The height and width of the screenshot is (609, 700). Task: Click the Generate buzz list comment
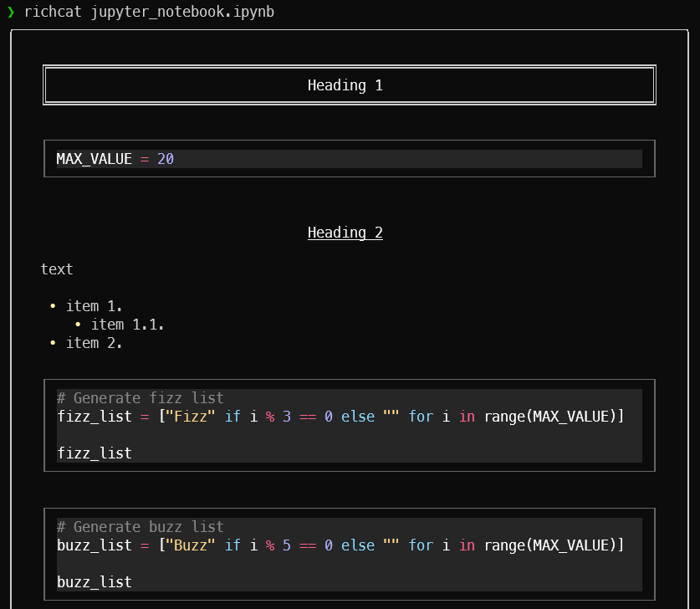click(x=140, y=526)
